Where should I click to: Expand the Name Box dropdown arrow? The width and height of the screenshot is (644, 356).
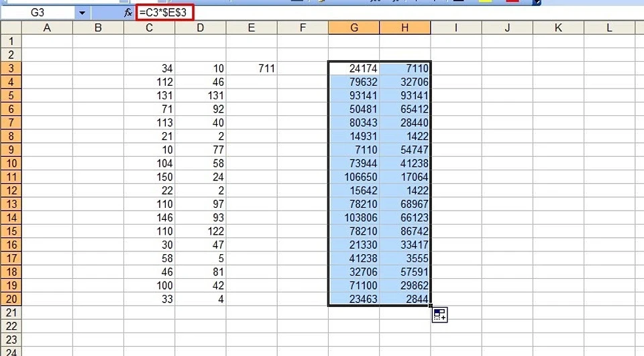82,13
